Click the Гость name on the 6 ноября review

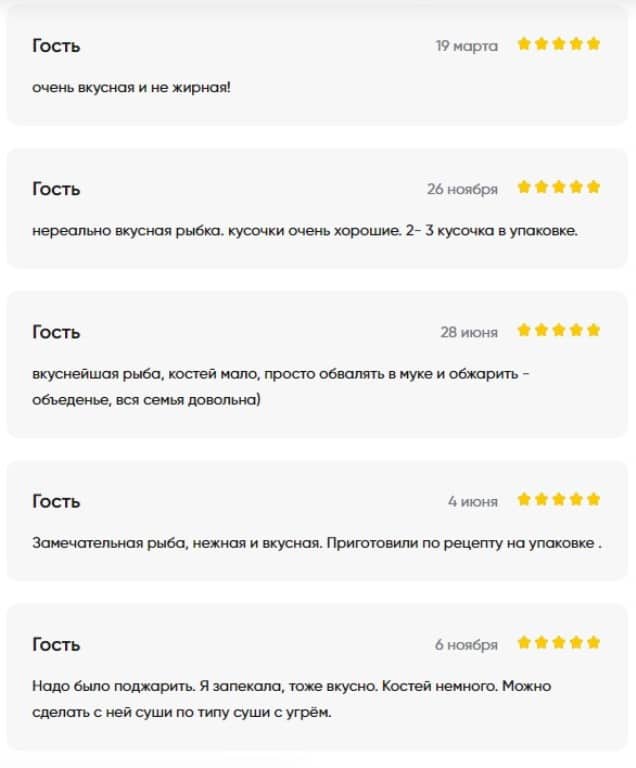pos(56,644)
